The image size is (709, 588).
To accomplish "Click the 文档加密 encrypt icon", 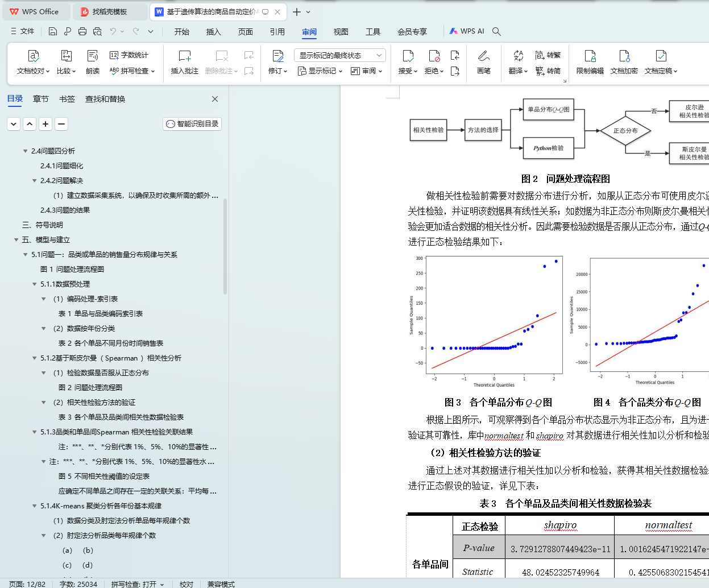I will [x=624, y=56].
